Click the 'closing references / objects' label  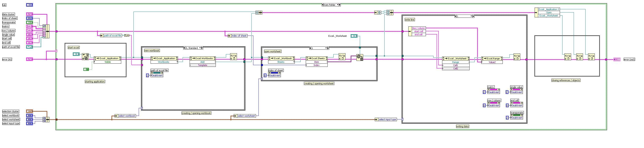point(566,80)
